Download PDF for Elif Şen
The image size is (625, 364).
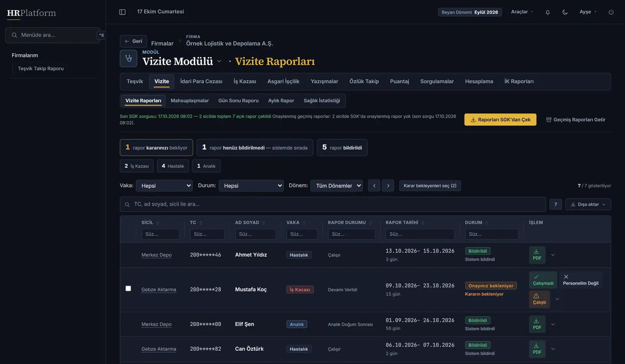(x=537, y=324)
